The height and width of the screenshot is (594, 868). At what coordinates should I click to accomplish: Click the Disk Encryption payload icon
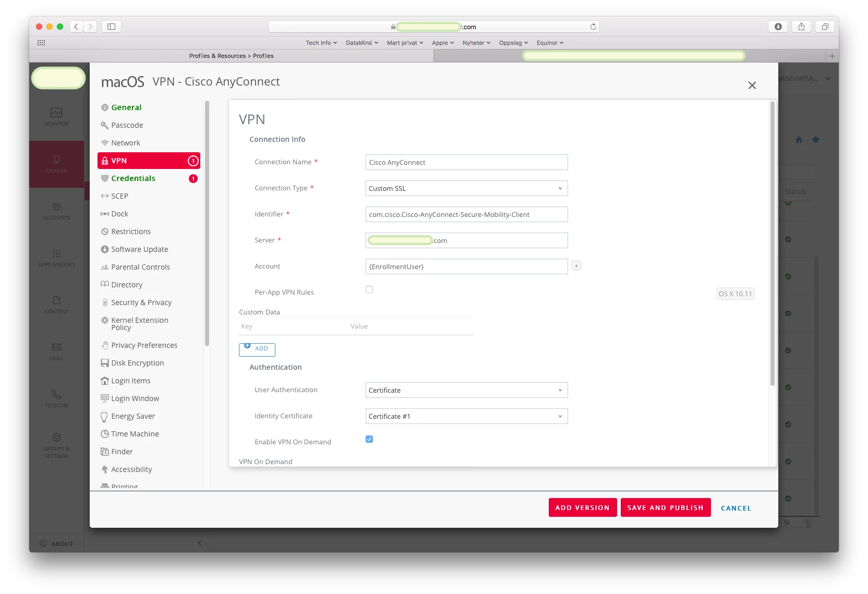pos(104,363)
